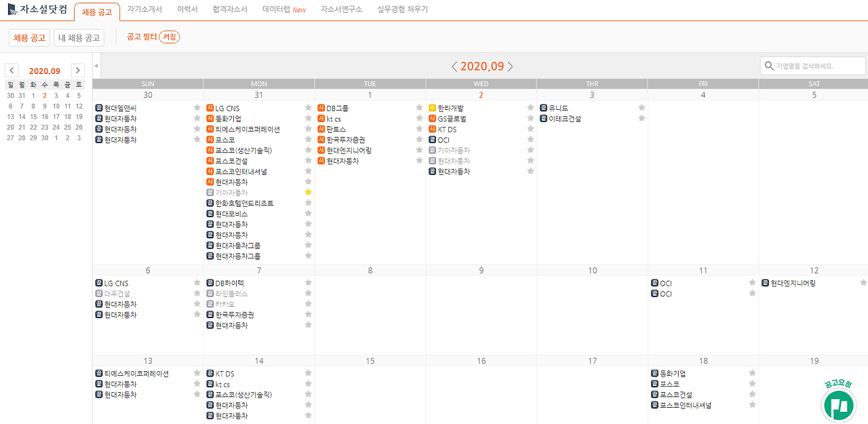Toggle the 공고 필터 켜짐 switch
This screenshot has width=868, height=424.
[x=170, y=37]
